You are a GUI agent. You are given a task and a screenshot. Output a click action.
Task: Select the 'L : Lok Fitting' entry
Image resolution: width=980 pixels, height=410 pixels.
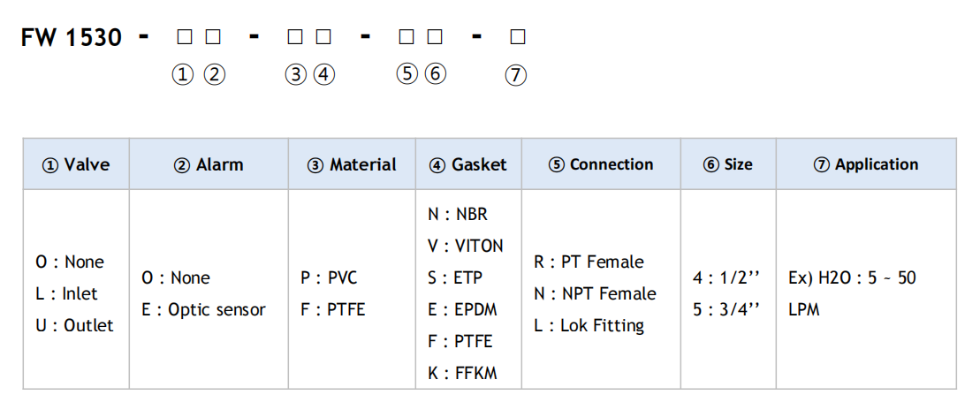coord(589,326)
